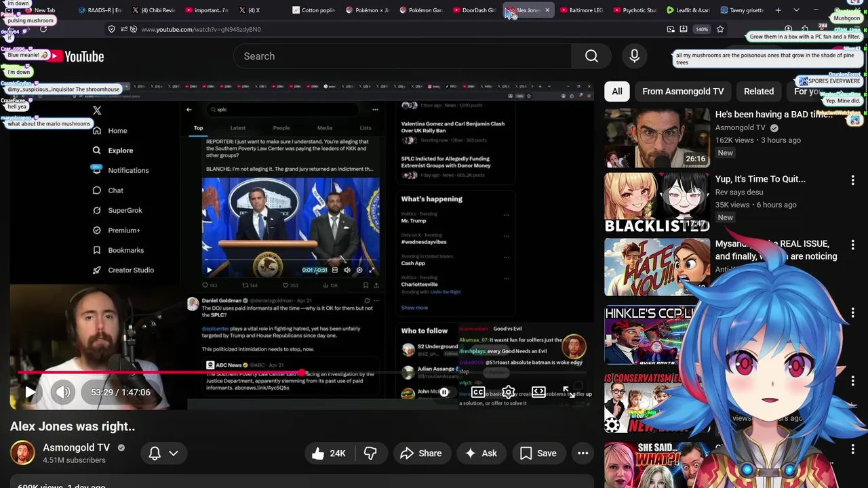The height and width of the screenshot is (488, 868).
Task: Click the tracking protection shield icon in address bar
Action: 111,29
